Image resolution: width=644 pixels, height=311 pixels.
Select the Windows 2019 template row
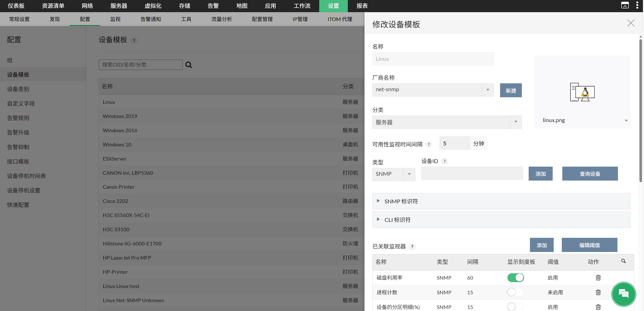pyautogui.click(x=231, y=116)
